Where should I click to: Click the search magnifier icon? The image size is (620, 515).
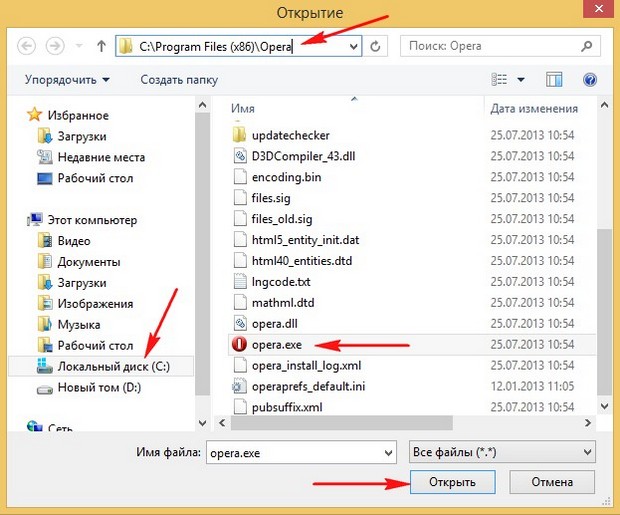pos(587,46)
